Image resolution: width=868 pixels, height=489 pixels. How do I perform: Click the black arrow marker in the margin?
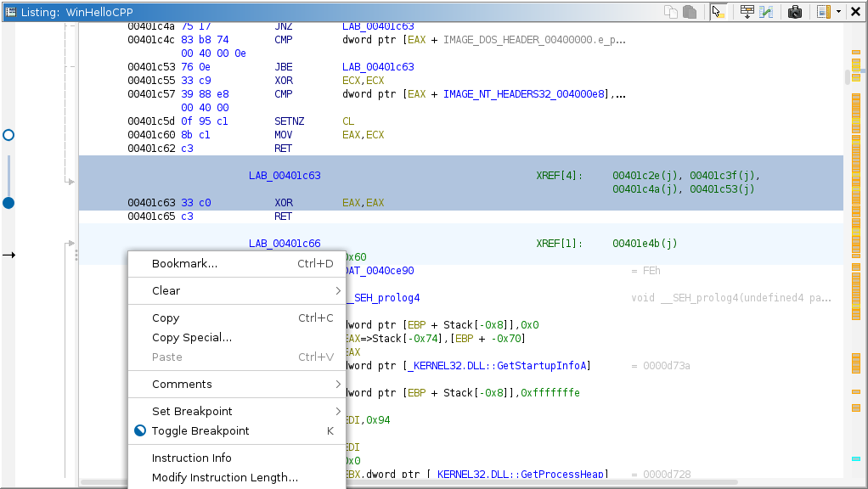(8, 255)
